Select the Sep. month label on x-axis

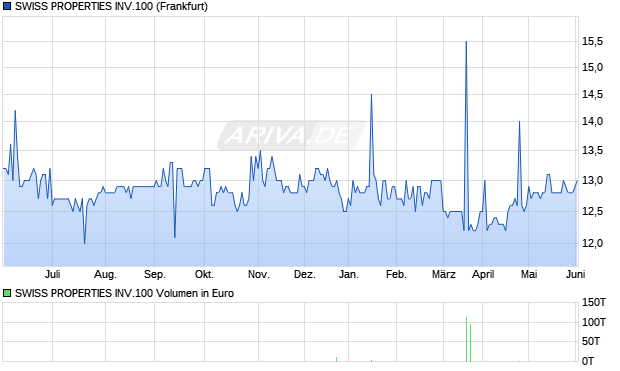pyautogui.click(x=155, y=274)
